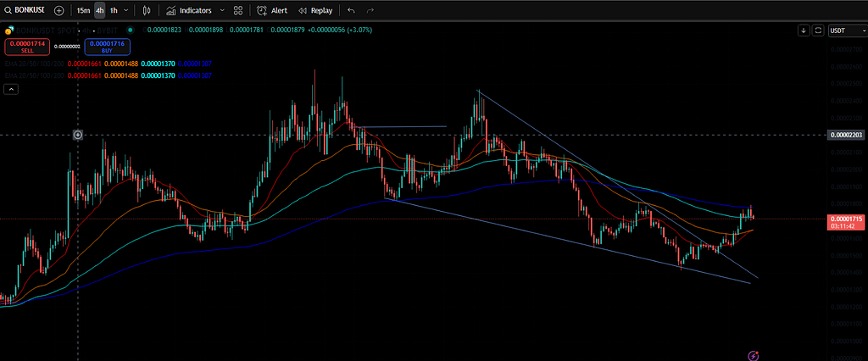Click the 0.00002400 price axis label

(x=845, y=101)
